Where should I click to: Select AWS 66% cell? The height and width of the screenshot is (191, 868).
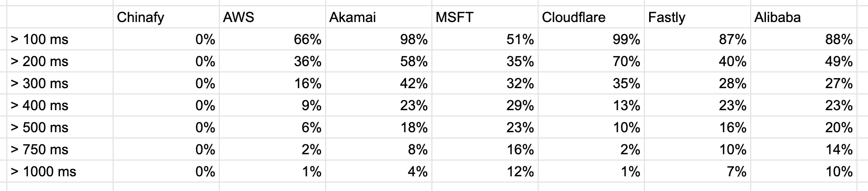point(272,39)
